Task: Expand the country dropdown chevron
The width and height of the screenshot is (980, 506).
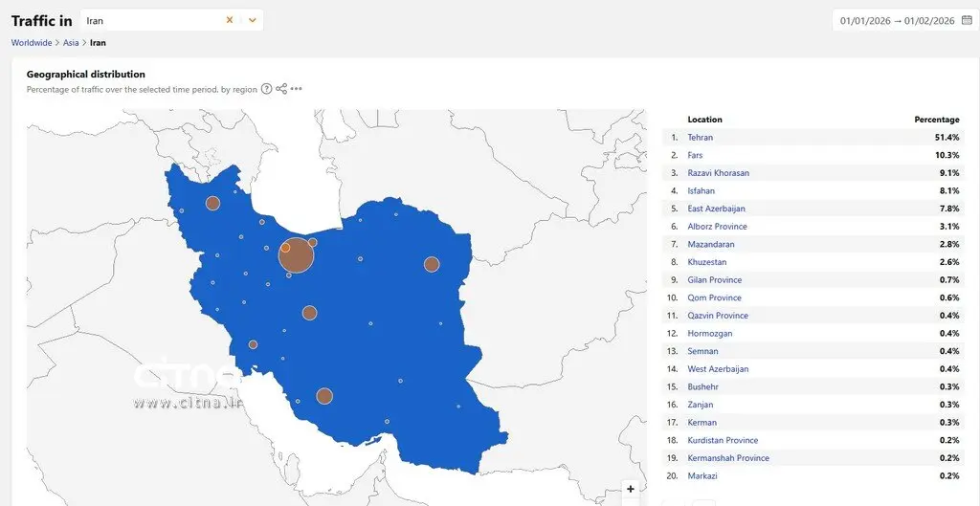Action: [x=252, y=20]
